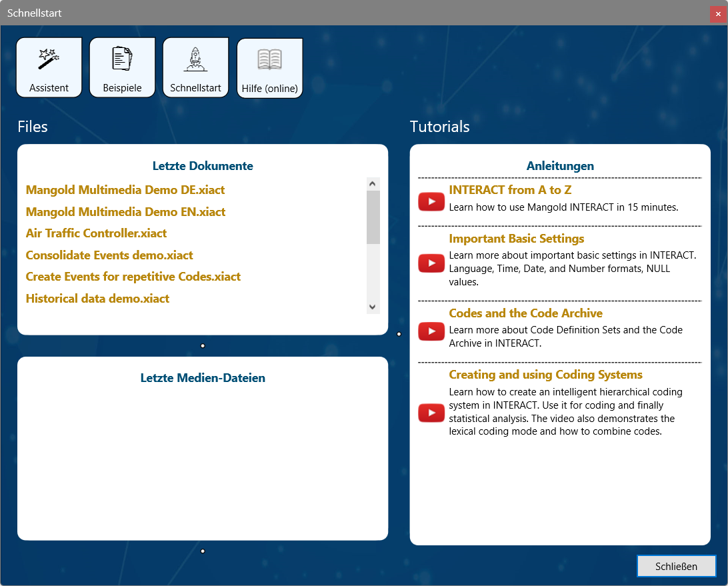Click description about lexical coding mode

point(565,411)
